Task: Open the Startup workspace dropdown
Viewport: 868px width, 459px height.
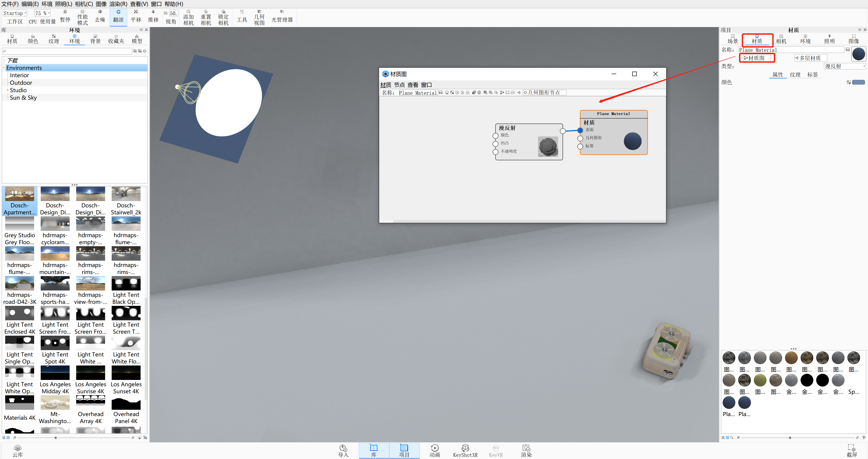Action: click(x=15, y=13)
